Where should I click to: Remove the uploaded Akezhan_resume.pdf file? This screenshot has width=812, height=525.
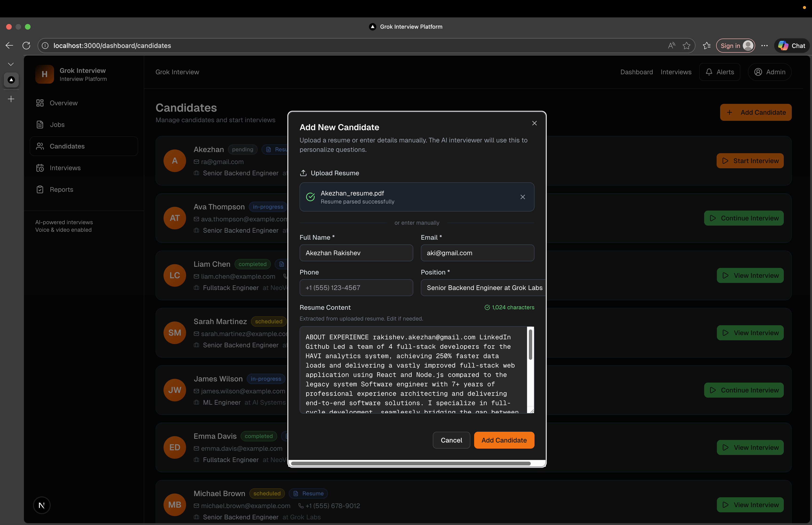tap(522, 197)
